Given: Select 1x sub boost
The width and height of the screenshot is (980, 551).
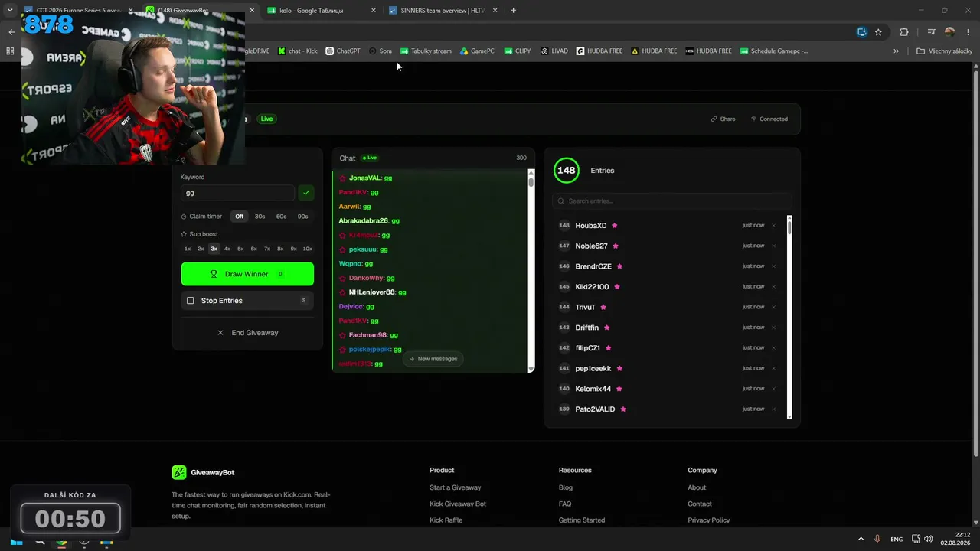Looking at the screenshot, I should coord(188,249).
